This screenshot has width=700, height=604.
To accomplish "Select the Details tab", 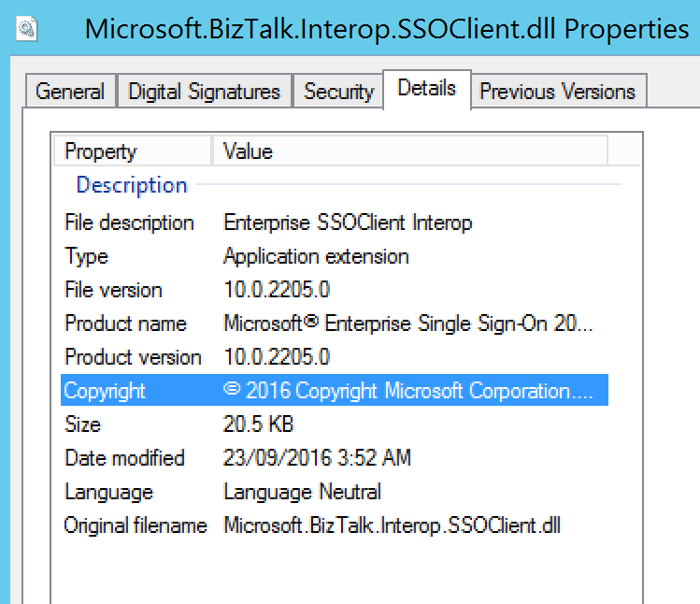I will pos(427,89).
